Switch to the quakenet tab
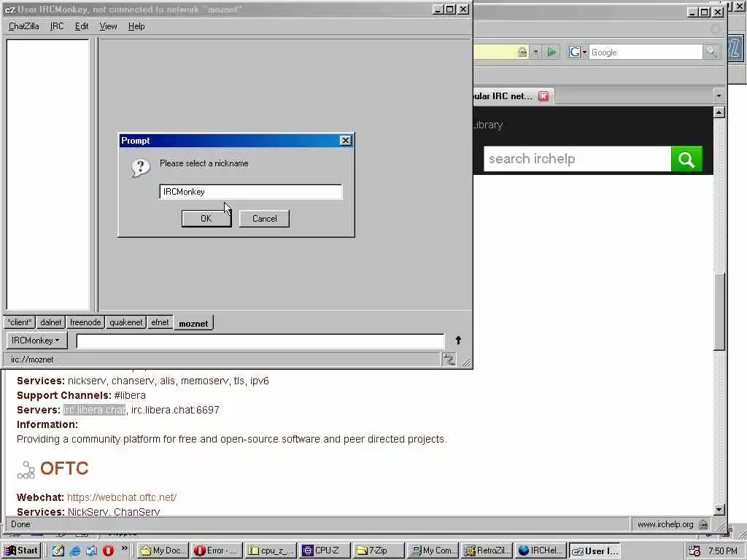The width and height of the screenshot is (747, 560). [125, 322]
